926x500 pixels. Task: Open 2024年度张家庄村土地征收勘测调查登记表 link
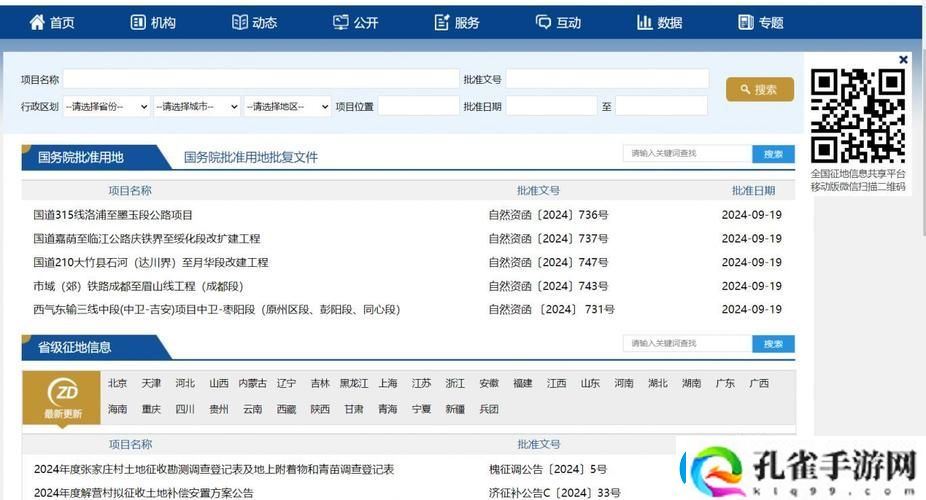(x=214, y=469)
